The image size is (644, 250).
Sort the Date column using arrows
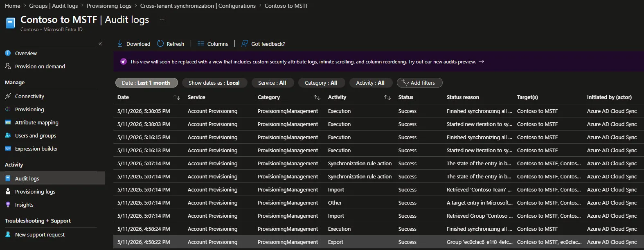coord(177,97)
